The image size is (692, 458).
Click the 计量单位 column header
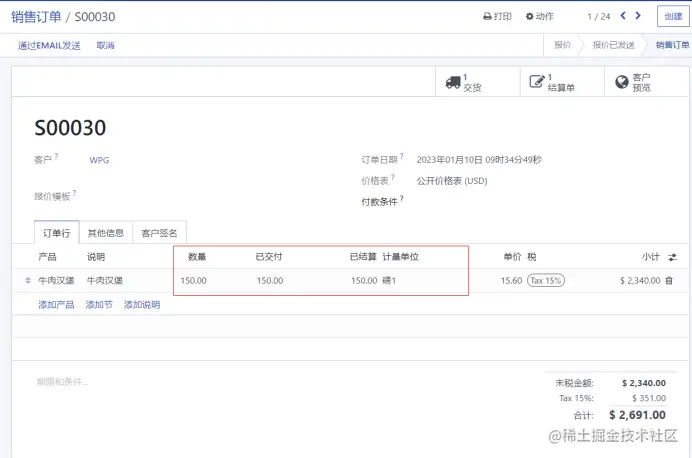tap(401, 257)
